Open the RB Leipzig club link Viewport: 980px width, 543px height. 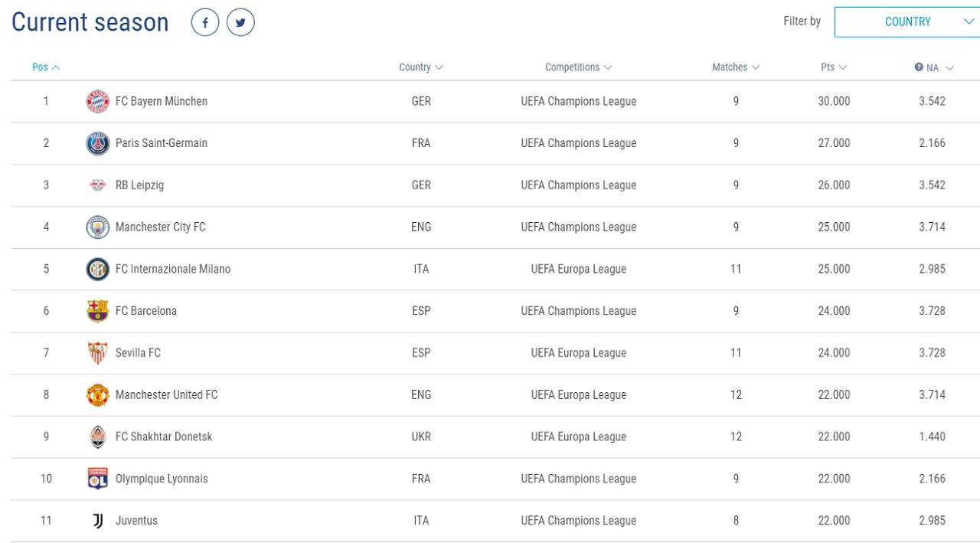[139, 185]
